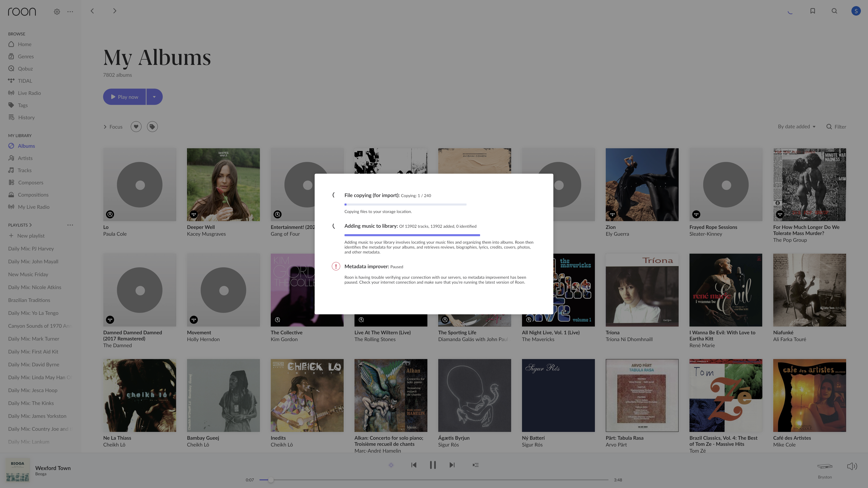The height and width of the screenshot is (488, 868).
Task: Open the three-dot menu beside Roon logo
Action: click(70, 12)
